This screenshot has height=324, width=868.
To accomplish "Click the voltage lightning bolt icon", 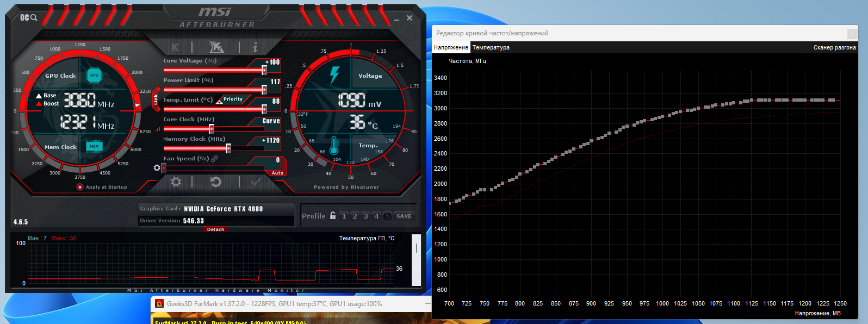I will (334, 75).
